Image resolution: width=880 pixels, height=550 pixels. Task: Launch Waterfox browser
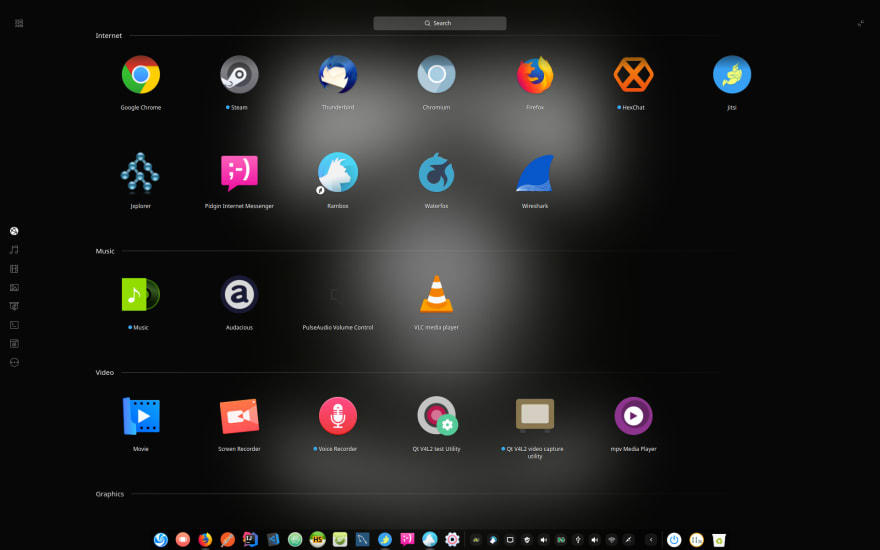pos(436,172)
